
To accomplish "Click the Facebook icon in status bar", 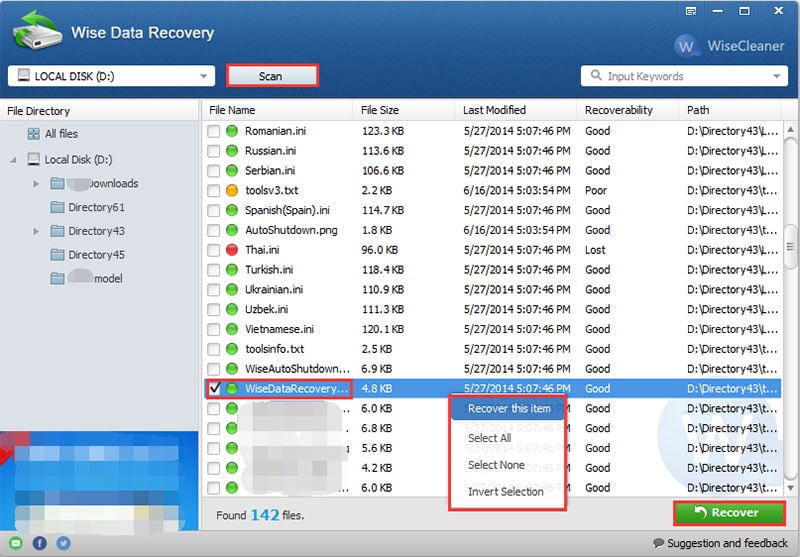I will [40, 543].
